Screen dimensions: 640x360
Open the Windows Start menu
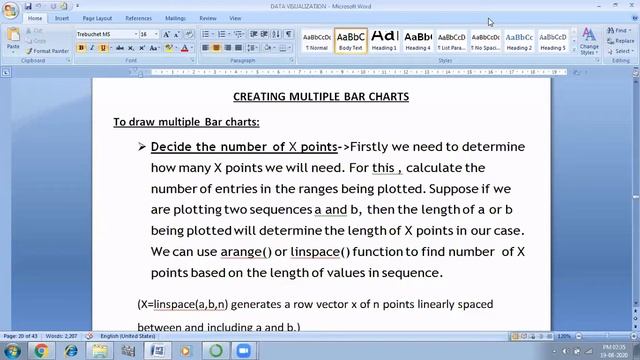tap(12, 351)
